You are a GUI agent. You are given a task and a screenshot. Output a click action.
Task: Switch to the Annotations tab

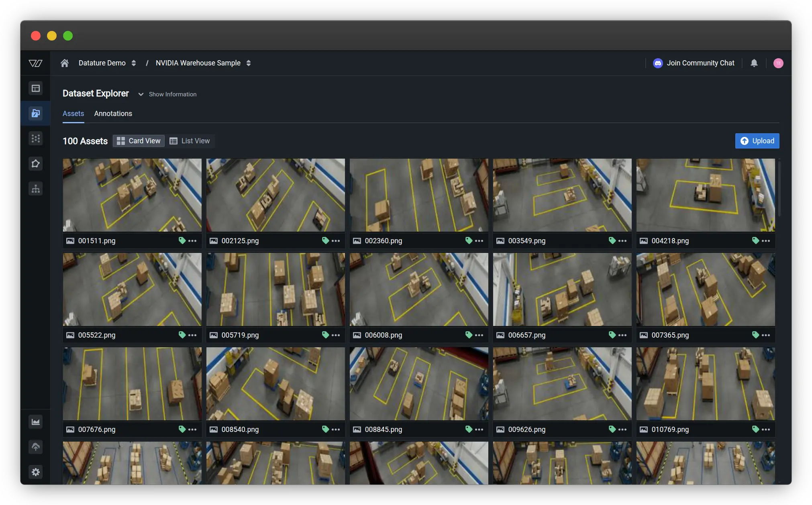tap(113, 114)
